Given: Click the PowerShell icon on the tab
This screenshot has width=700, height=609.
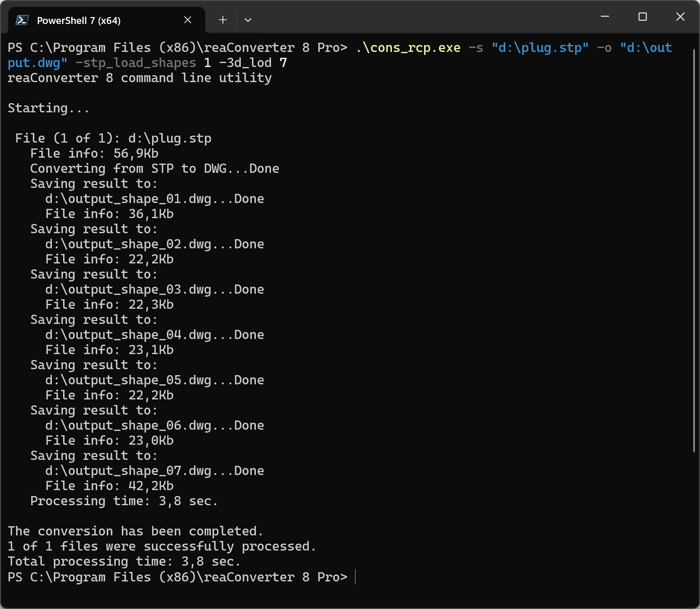Looking at the screenshot, I should 21,20.
